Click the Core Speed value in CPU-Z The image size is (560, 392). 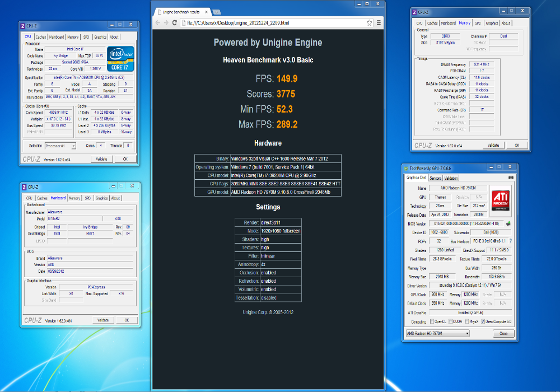[59, 112]
